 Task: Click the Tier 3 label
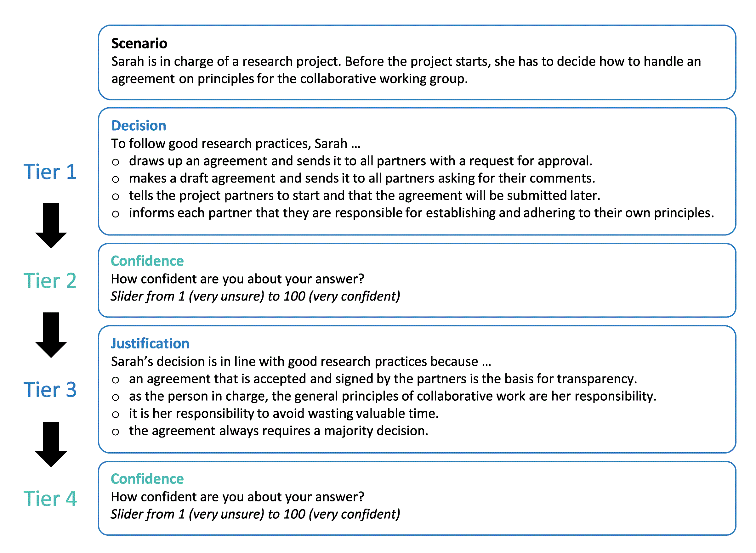point(50,390)
